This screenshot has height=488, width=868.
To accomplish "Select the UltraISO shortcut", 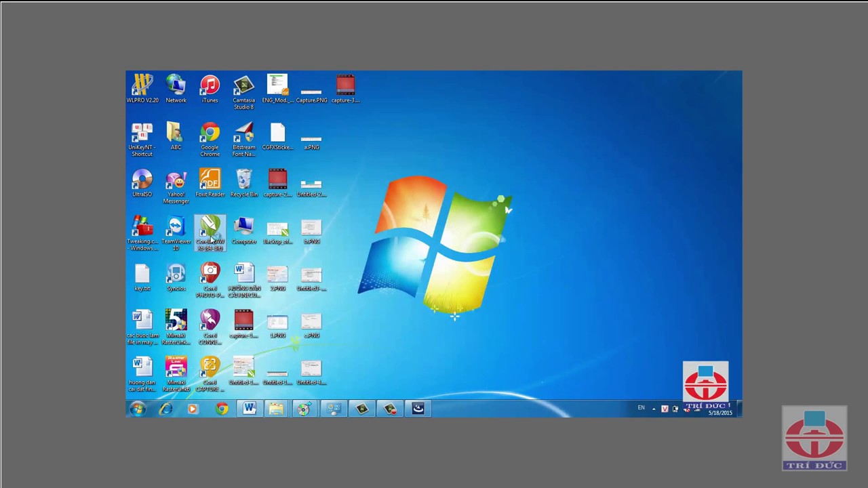I will coord(142,184).
